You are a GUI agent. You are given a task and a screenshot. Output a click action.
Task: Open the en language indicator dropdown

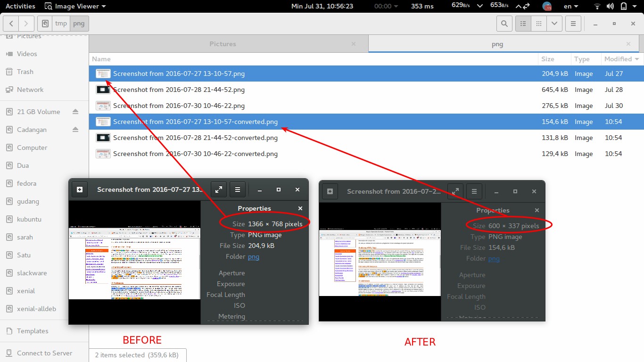(571, 6)
